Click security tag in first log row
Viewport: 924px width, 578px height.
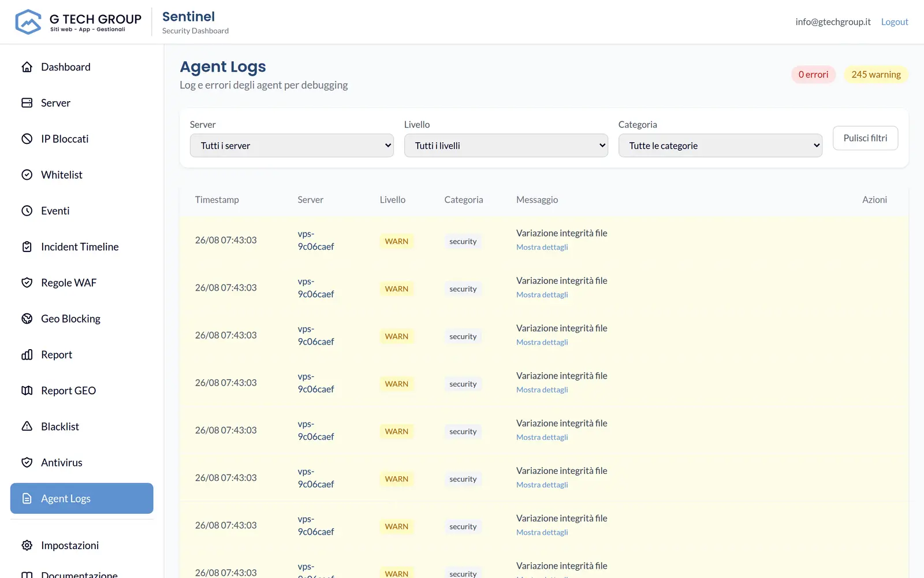click(x=463, y=242)
